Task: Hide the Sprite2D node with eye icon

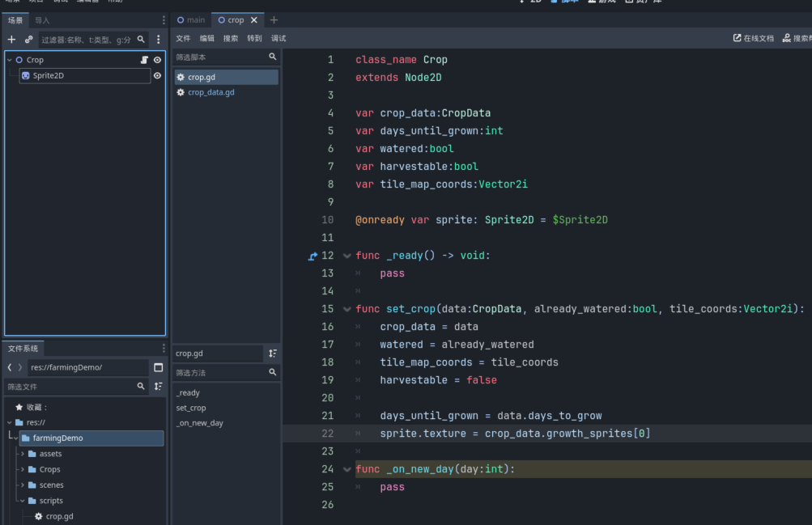Action: coord(157,76)
